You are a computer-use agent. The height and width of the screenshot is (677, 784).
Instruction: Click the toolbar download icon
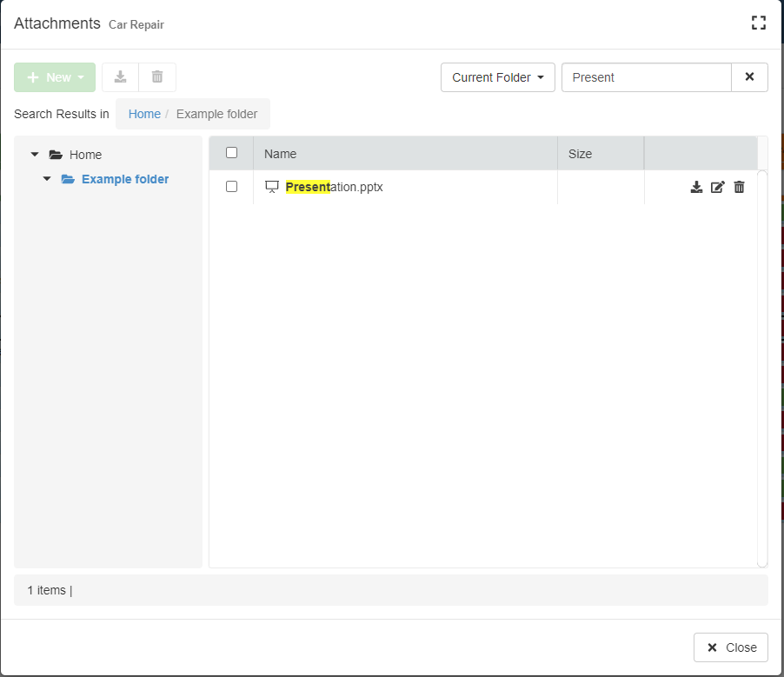[121, 77]
